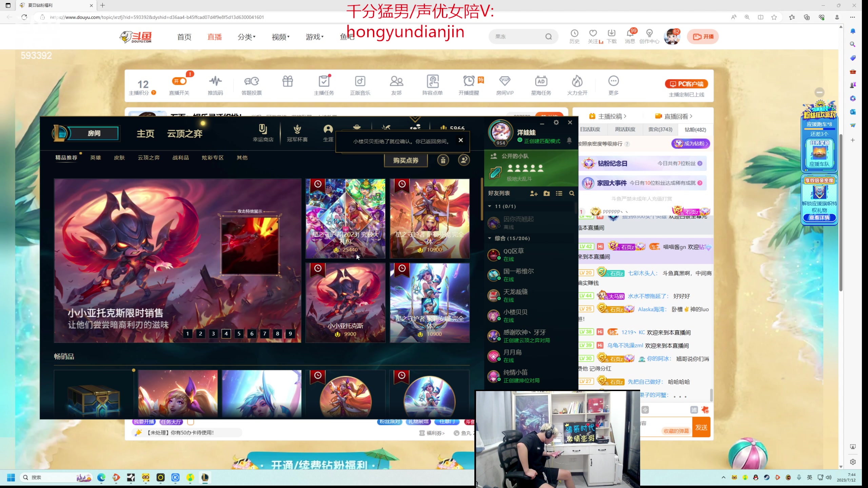The height and width of the screenshot is (488, 868).
Task: Click the orange 开播 start streaming button
Action: [703, 37]
